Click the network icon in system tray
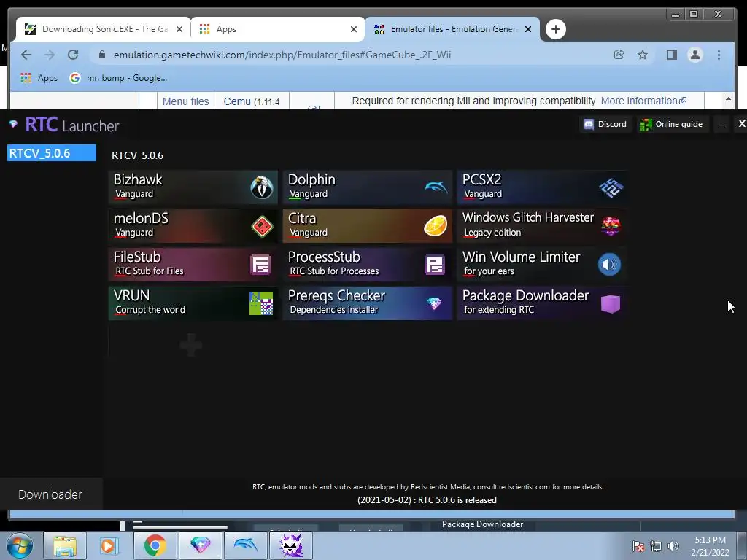This screenshot has height=560, width=747. click(x=656, y=546)
